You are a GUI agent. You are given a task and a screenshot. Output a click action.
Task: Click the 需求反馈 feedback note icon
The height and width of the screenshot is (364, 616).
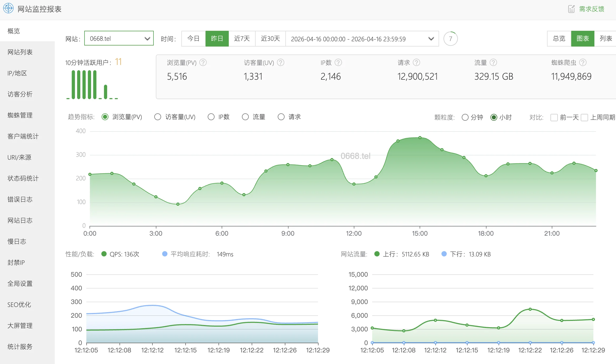pyautogui.click(x=571, y=9)
